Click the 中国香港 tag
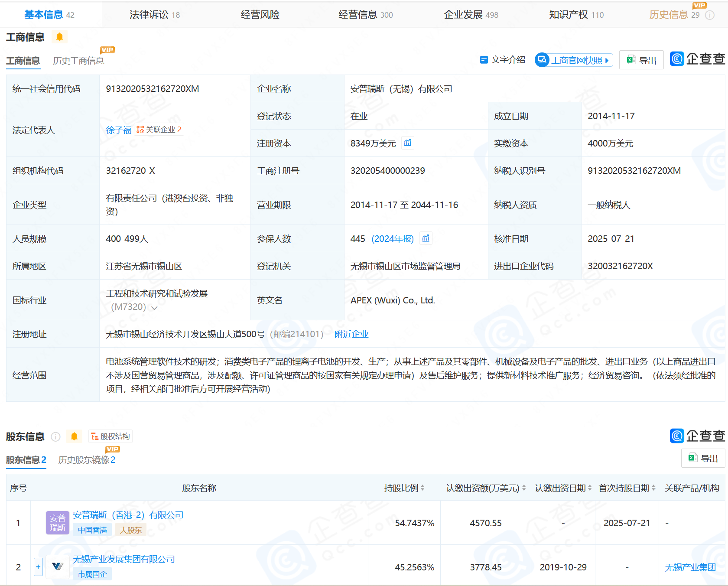 pos(92,530)
